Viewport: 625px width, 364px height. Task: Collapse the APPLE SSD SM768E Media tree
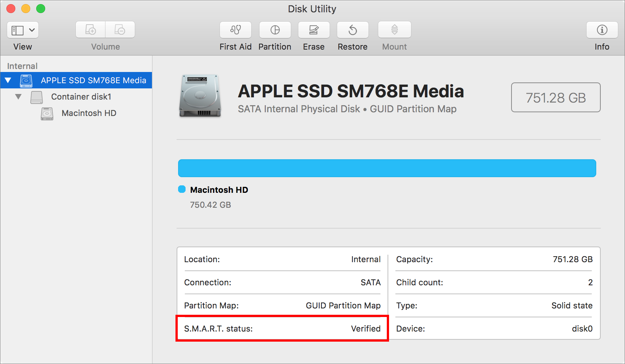coord(8,80)
